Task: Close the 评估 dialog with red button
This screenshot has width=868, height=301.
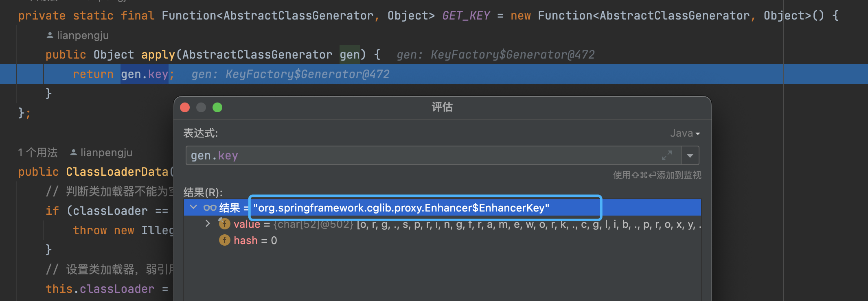Action: click(185, 107)
